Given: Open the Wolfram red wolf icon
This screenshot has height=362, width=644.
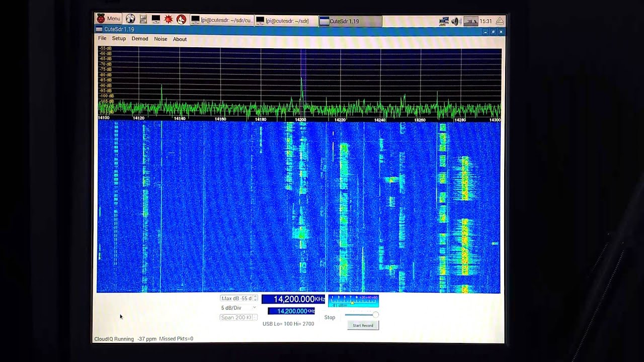Looking at the screenshot, I should pos(182,20).
